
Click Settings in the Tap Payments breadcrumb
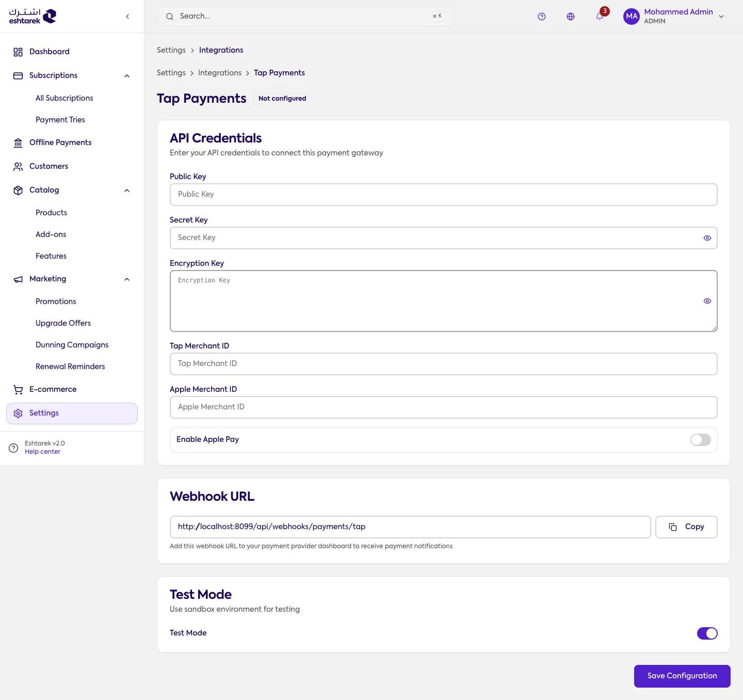coord(171,73)
